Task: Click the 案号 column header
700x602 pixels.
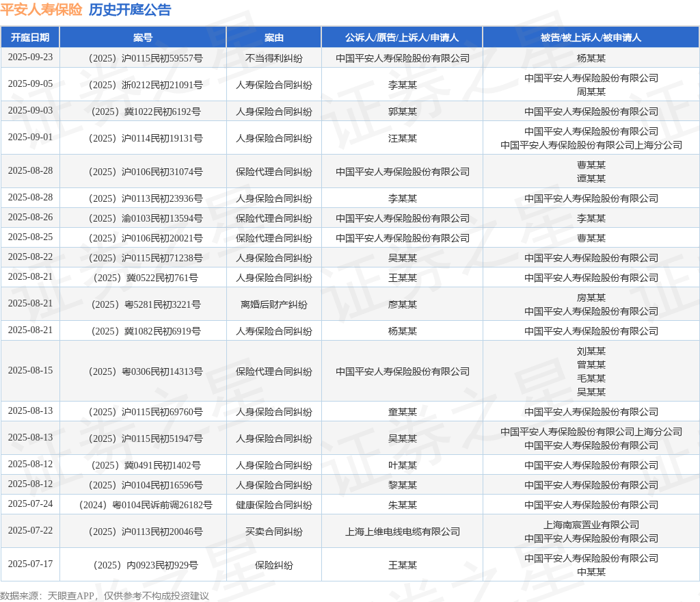Action: (143, 38)
